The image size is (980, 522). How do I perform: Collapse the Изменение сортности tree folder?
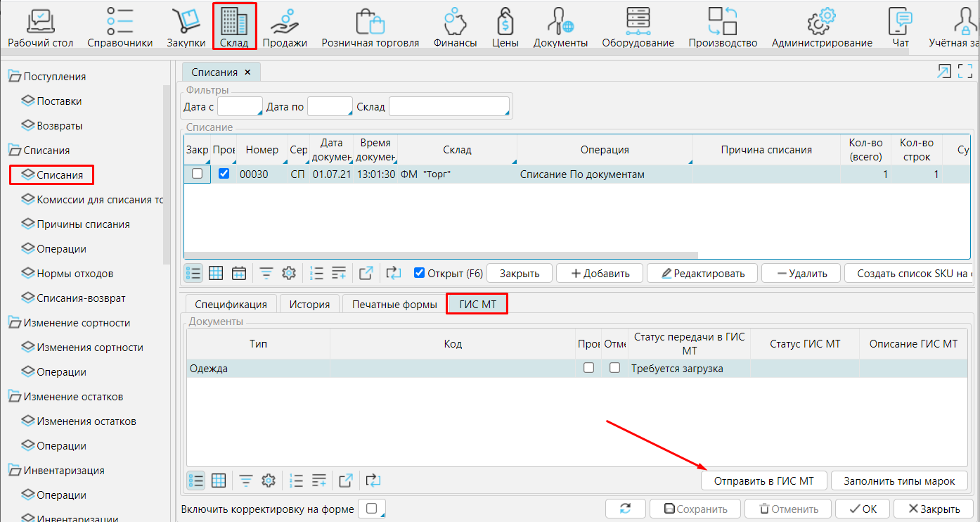[14, 323]
